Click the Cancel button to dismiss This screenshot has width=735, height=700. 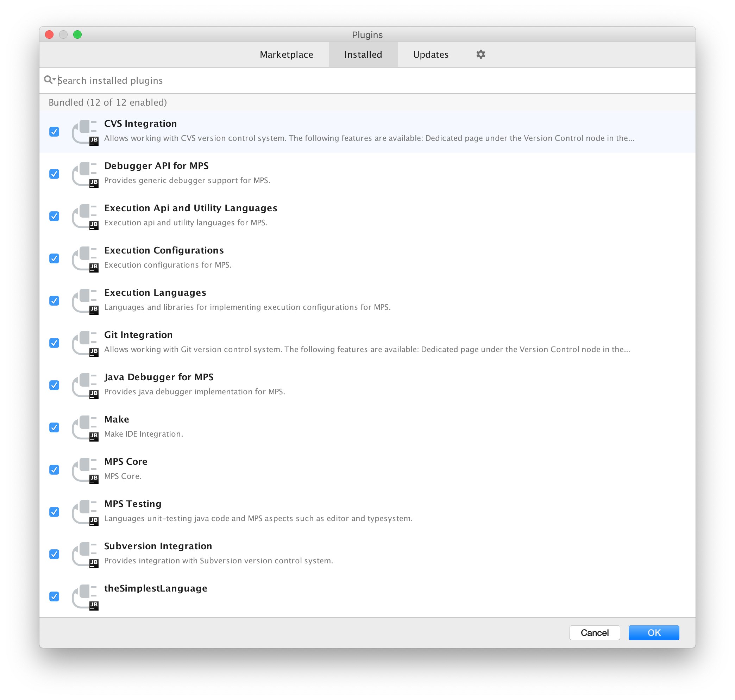click(595, 632)
